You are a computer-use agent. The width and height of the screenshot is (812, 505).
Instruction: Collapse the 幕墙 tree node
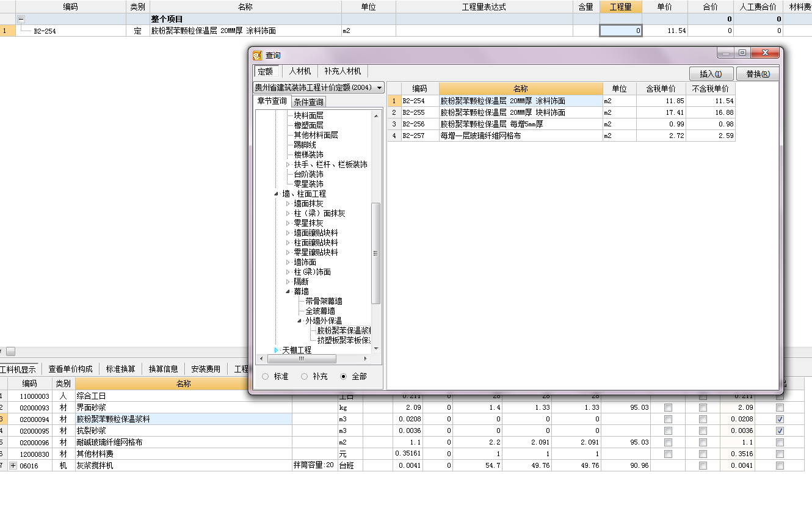(288, 292)
